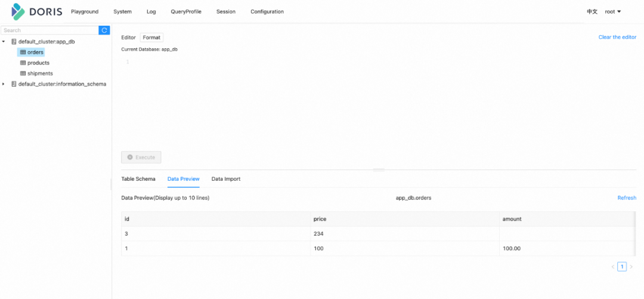Click the Refresh link for data preview
644x299 pixels.
pos(627,198)
